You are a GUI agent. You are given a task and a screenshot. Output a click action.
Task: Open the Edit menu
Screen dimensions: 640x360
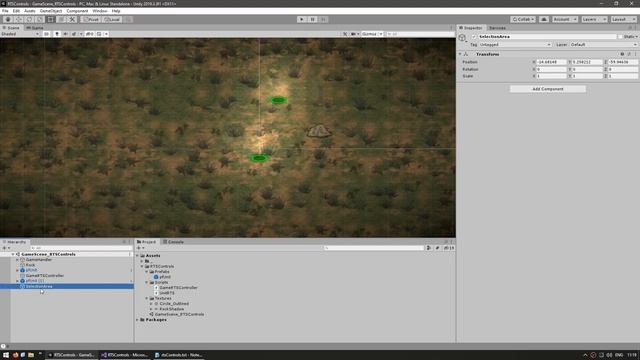pos(16,11)
